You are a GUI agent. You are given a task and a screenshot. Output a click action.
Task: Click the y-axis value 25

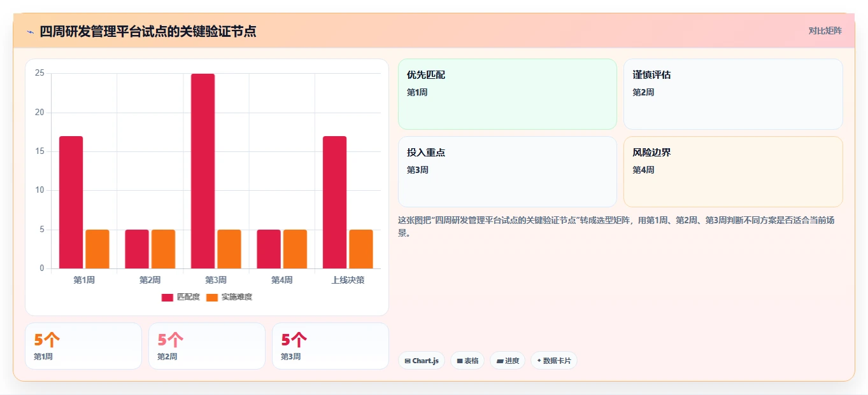click(39, 73)
